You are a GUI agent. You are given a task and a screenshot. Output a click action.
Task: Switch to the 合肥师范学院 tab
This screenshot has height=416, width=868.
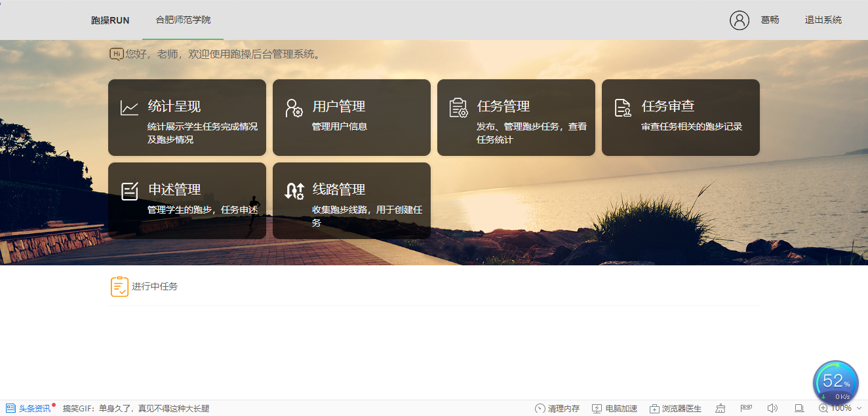coord(183,20)
